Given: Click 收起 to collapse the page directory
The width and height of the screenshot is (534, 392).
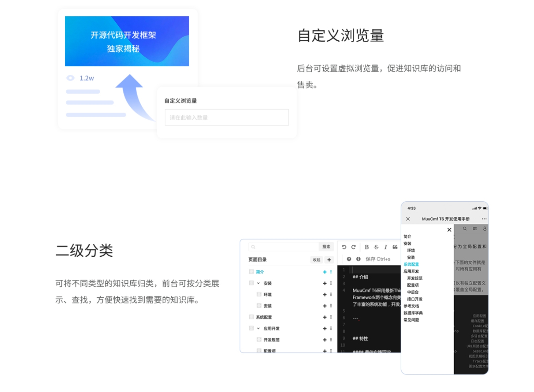Looking at the screenshot, I should click(316, 260).
